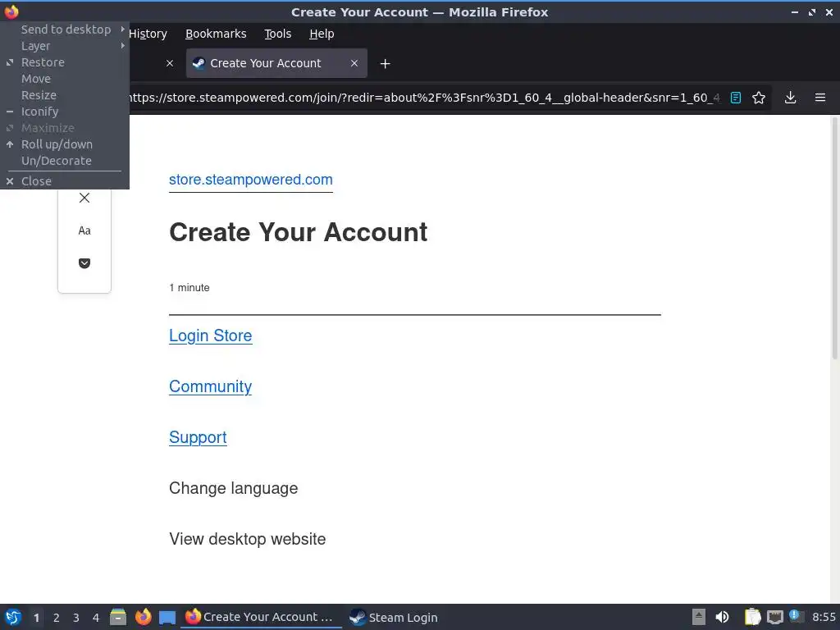Screen dimensions: 840x630
Task: Follow the Support link
Action: point(198,437)
